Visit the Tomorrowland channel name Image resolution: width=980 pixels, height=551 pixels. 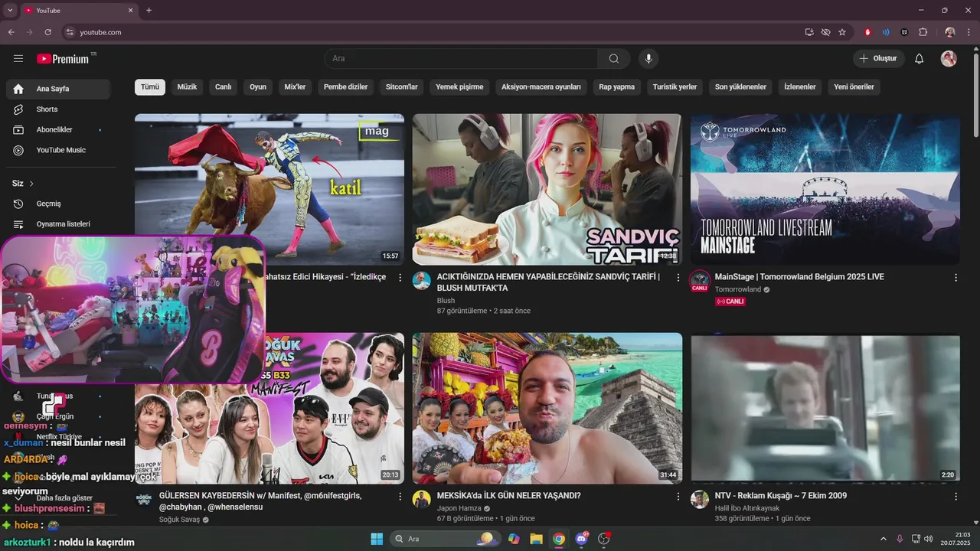pyautogui.click(x=738, y=289)
